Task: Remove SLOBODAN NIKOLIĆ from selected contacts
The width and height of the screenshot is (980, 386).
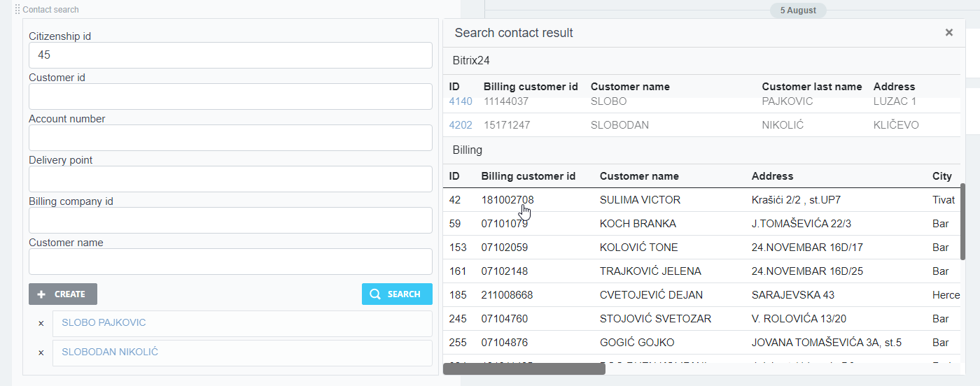Action: (41, 353)
